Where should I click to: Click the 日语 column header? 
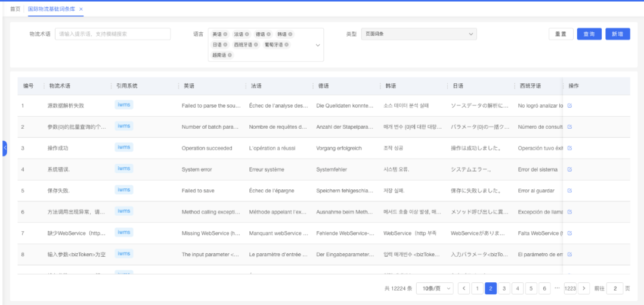pyautogui.click(x=459, y=86)
